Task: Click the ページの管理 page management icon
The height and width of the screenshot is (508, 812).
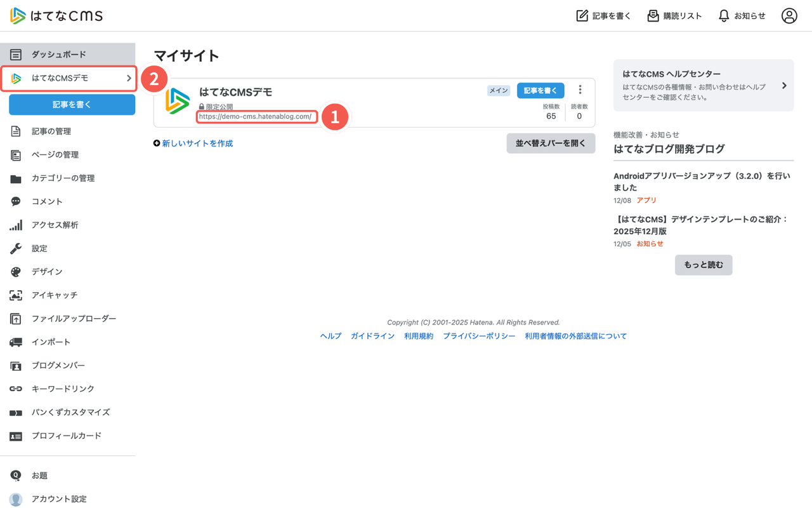Action: pos(17,154)
